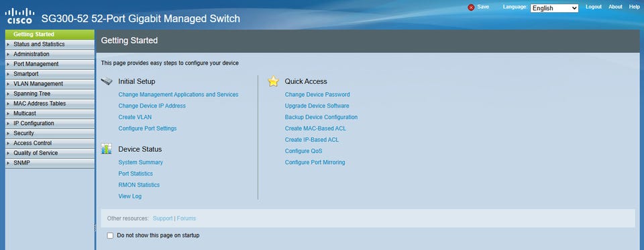This screenshot has height=250, width=644.
Task: Open Configure Port Settings link
Action: click(148, 128)
